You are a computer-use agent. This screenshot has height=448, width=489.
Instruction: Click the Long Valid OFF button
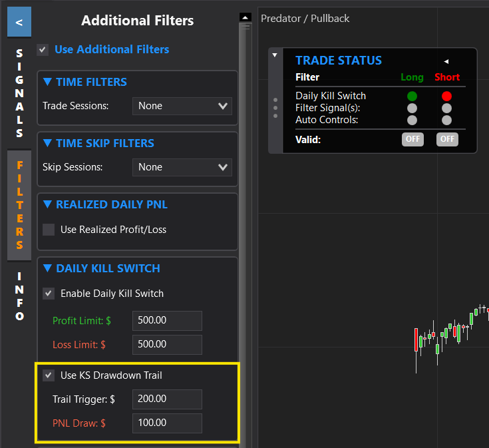coord(412,139)
